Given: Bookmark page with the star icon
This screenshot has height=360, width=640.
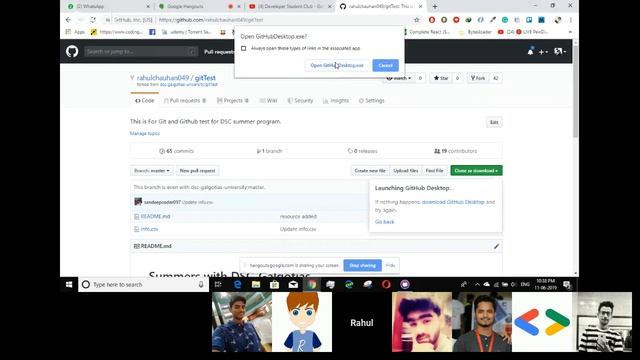Looking at the screenshot, I should (416, 20).
